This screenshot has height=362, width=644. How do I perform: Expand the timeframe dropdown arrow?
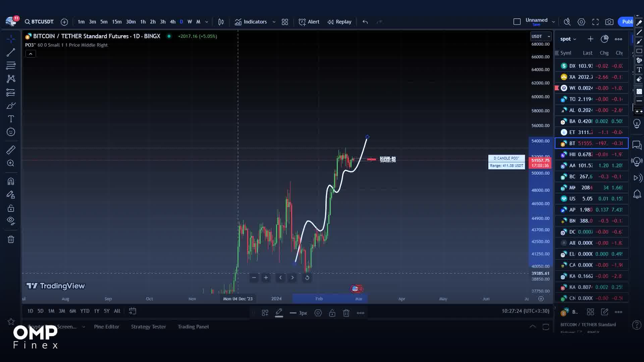207,21
